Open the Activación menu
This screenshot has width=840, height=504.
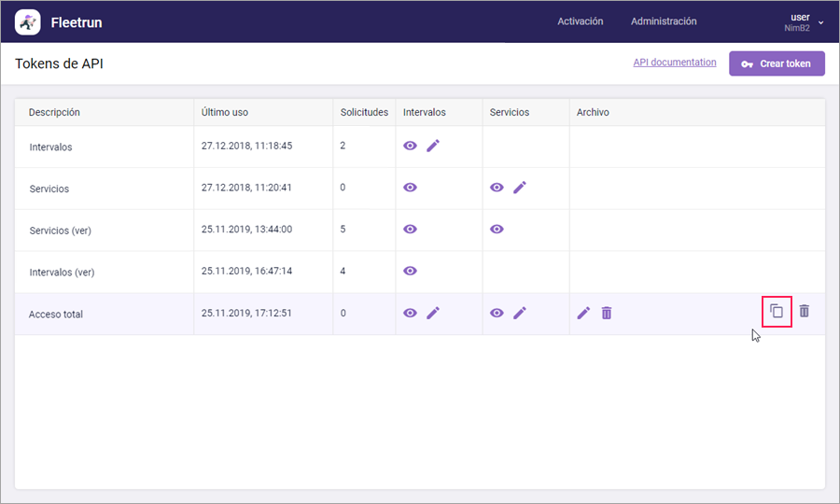[x=581, y=21]
